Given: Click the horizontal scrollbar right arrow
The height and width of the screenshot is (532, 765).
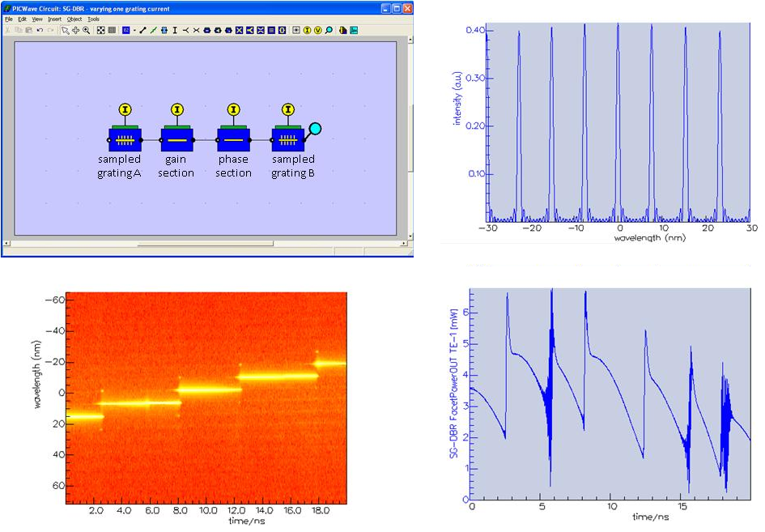Looking at the screenshot, I should coord(404,243).
